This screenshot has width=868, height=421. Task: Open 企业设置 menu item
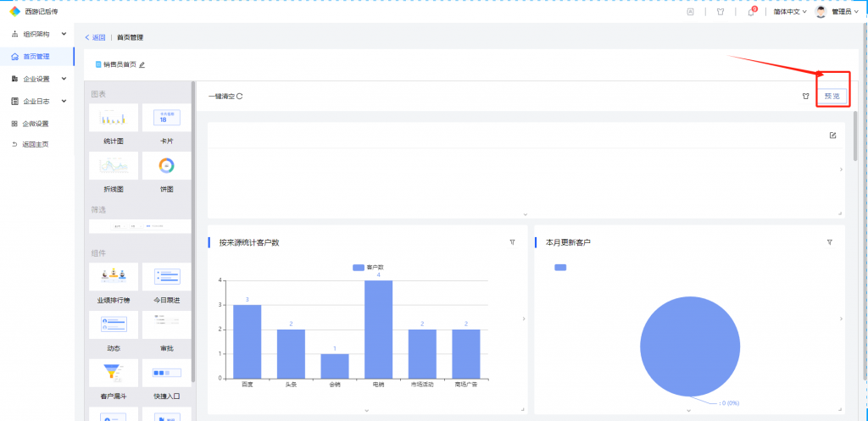(37, 79)
